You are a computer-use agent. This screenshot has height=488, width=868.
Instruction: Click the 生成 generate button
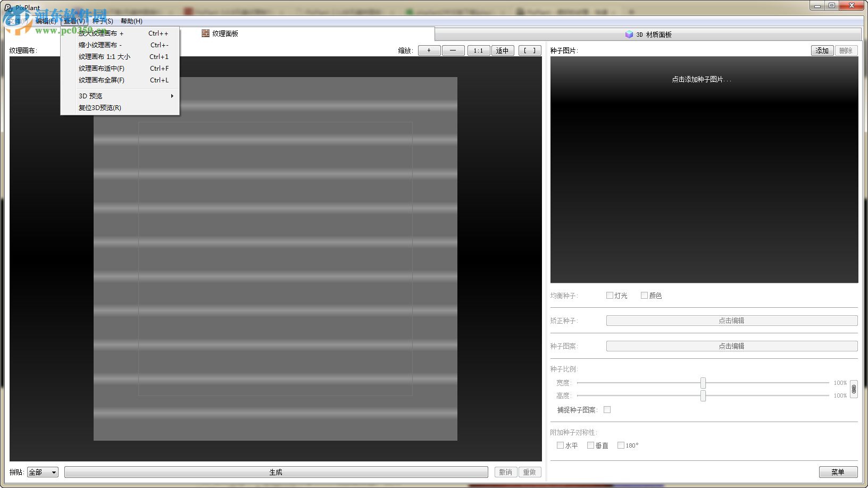[x=276, y=472]
